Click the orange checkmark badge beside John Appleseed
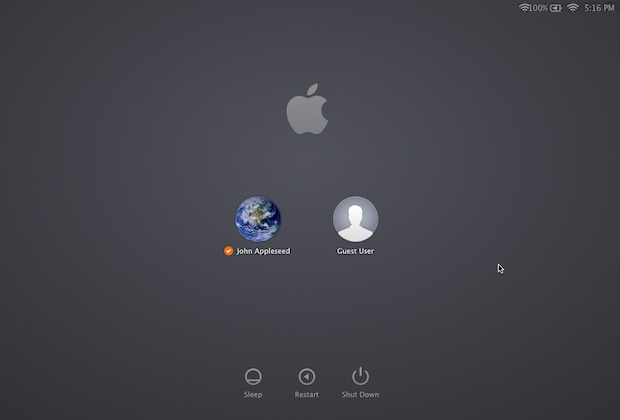The width and height of the screenshot is (620, 420). 228,251
